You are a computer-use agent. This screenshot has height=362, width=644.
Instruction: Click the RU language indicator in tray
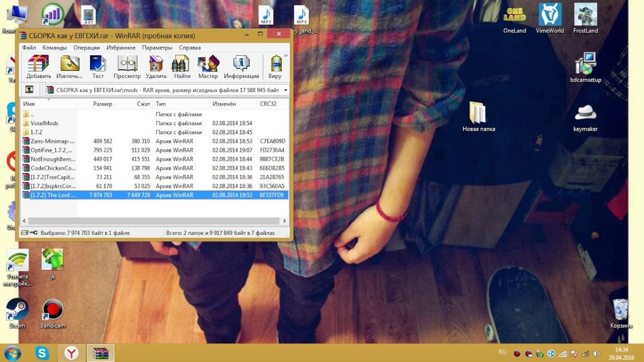tap(502, 351)
